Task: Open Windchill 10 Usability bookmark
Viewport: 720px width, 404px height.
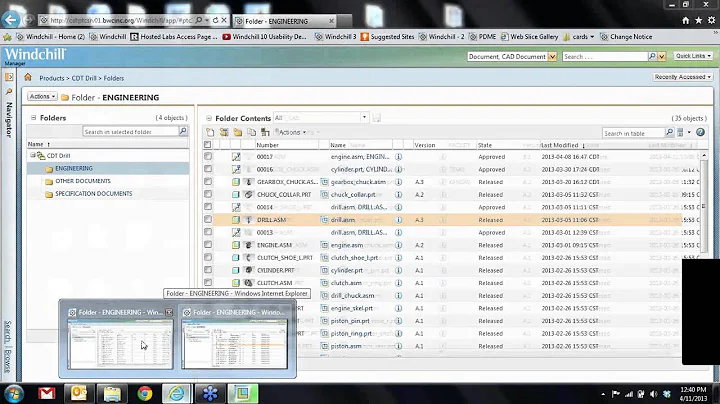Action: click(x=264, y=37)
